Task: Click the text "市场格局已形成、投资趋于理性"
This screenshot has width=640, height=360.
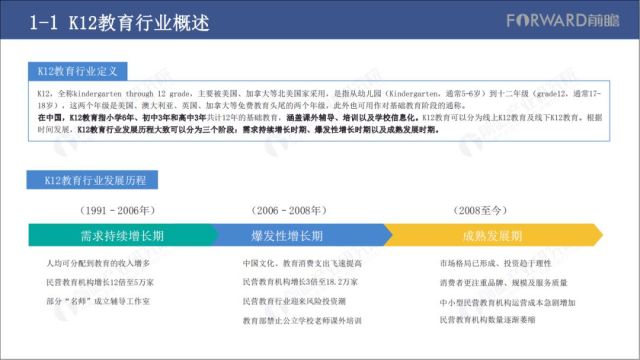Action: point(496,263)
